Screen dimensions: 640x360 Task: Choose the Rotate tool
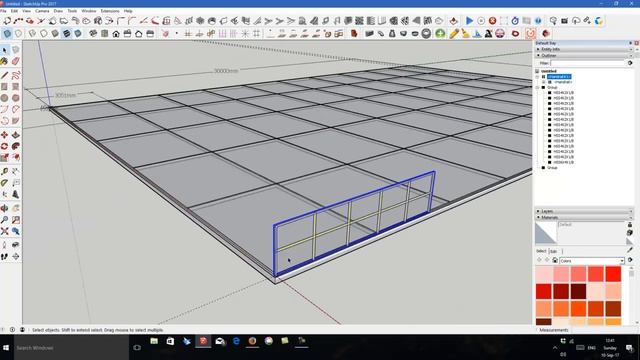pyautogui.click(x=4, y=146)
